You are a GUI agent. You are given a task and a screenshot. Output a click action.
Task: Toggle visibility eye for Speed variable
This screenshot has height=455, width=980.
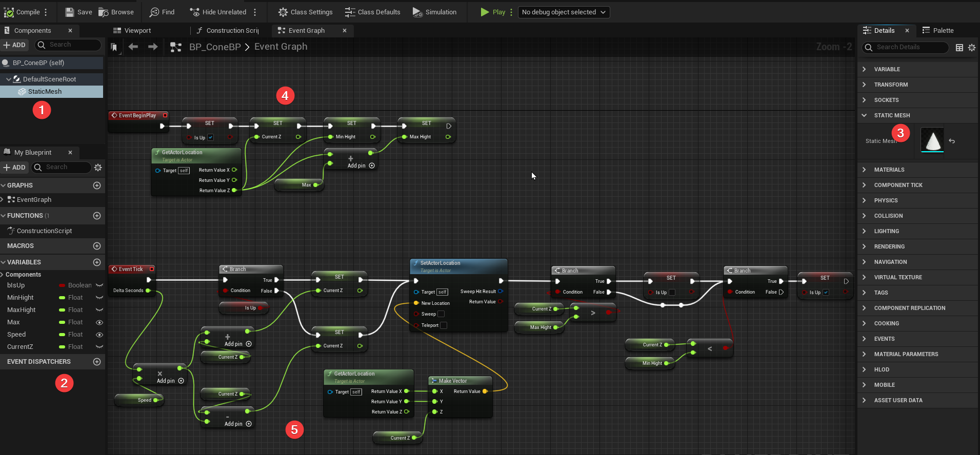point(99,335)
